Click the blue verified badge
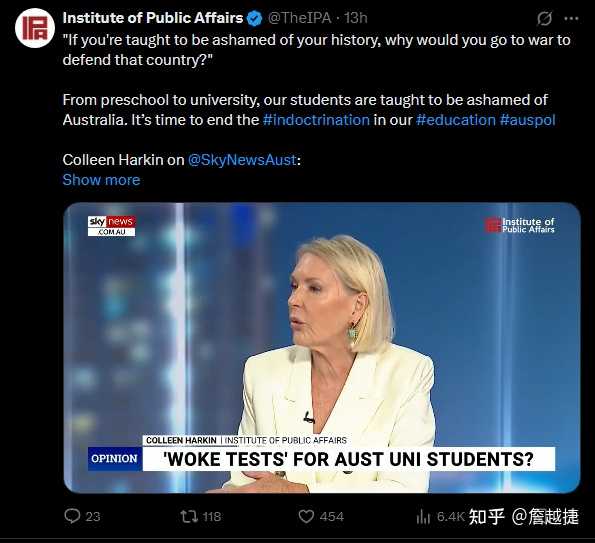 [x=255, y=18]
